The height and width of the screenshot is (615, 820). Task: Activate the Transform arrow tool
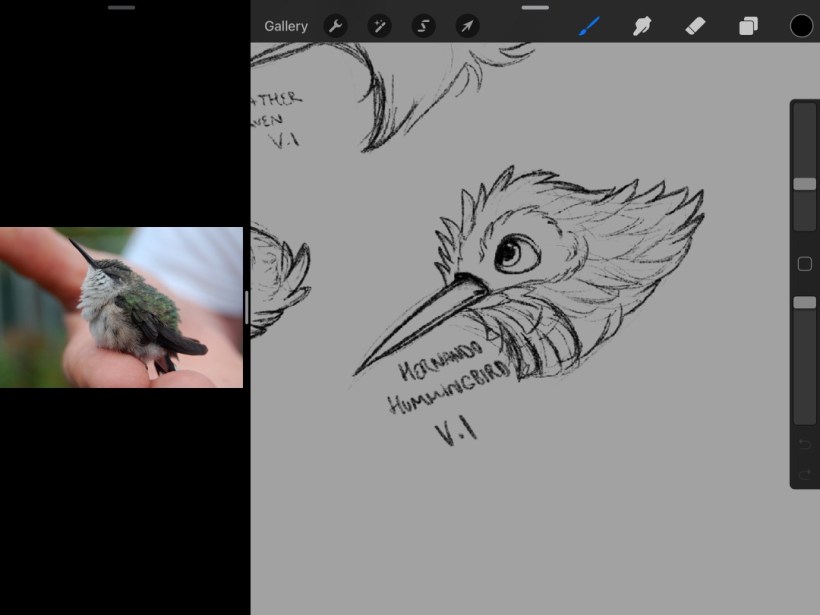(x=468, y=26)
